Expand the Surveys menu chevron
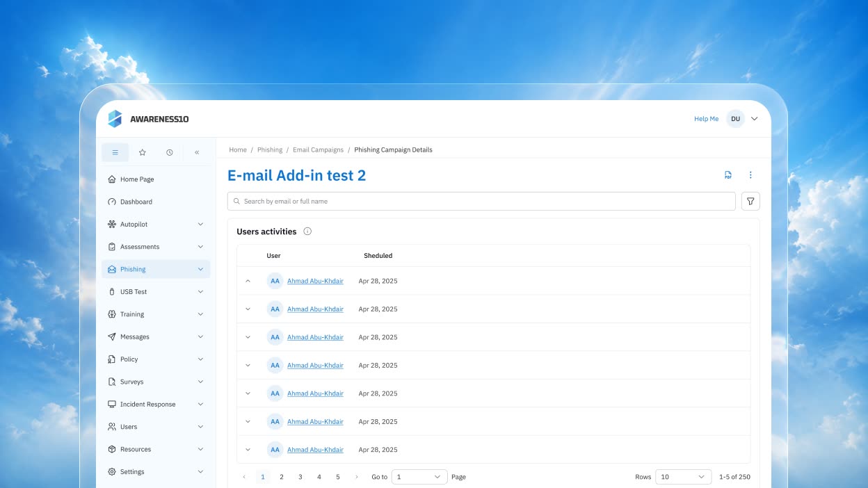 200,382
